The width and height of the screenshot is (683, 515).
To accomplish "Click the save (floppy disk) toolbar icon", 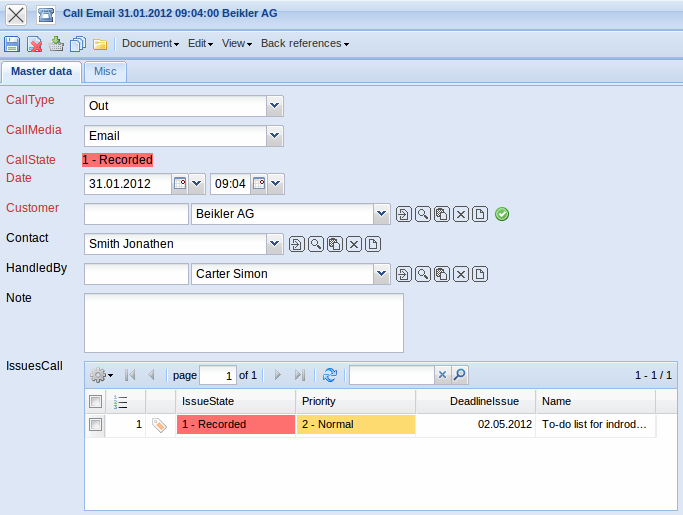I will [x=12, y=44].
